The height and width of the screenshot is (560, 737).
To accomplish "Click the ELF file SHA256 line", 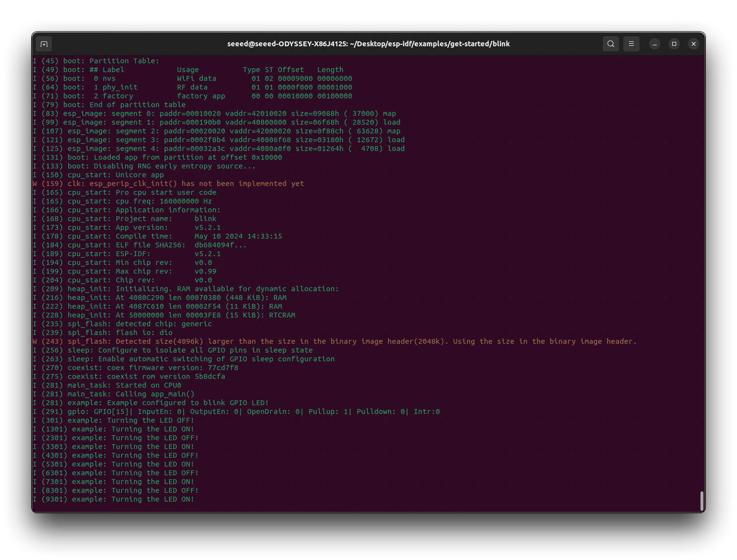I will click(140, 245).
